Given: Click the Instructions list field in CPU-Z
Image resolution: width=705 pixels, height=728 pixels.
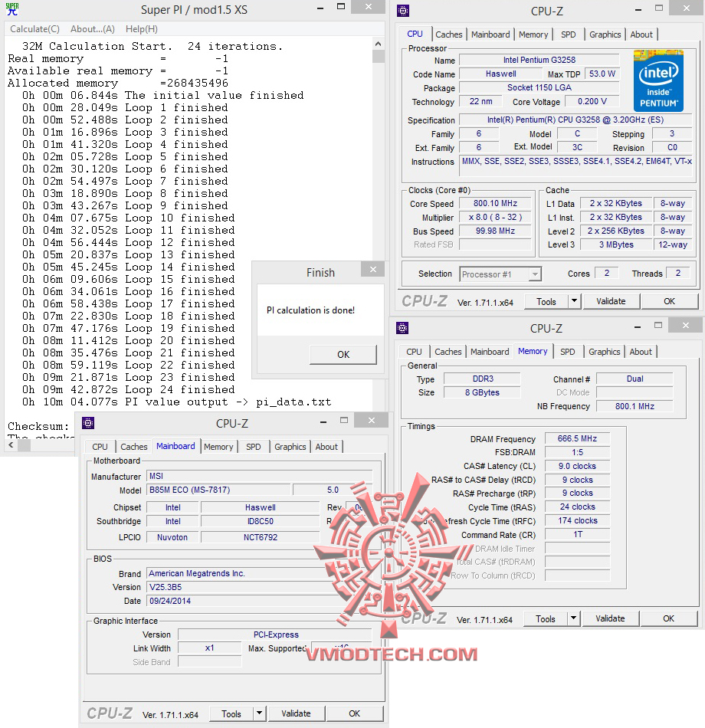Looking at the screenshot, I should (x=576, y=166).
